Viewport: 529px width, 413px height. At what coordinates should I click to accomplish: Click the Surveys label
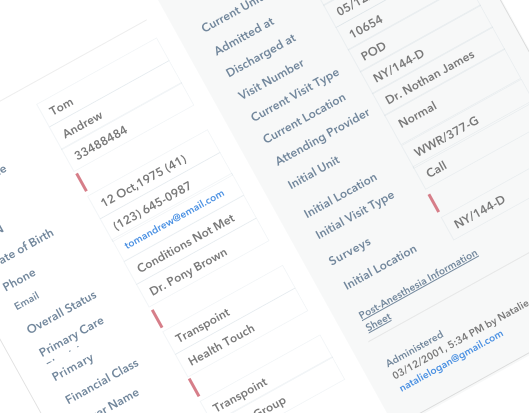click(x=350, y=251)
